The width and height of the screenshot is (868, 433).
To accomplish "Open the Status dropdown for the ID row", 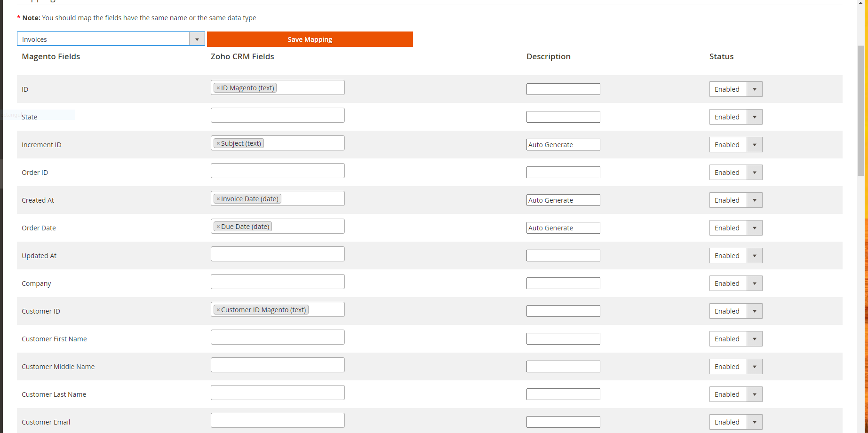I will (754, 89).
